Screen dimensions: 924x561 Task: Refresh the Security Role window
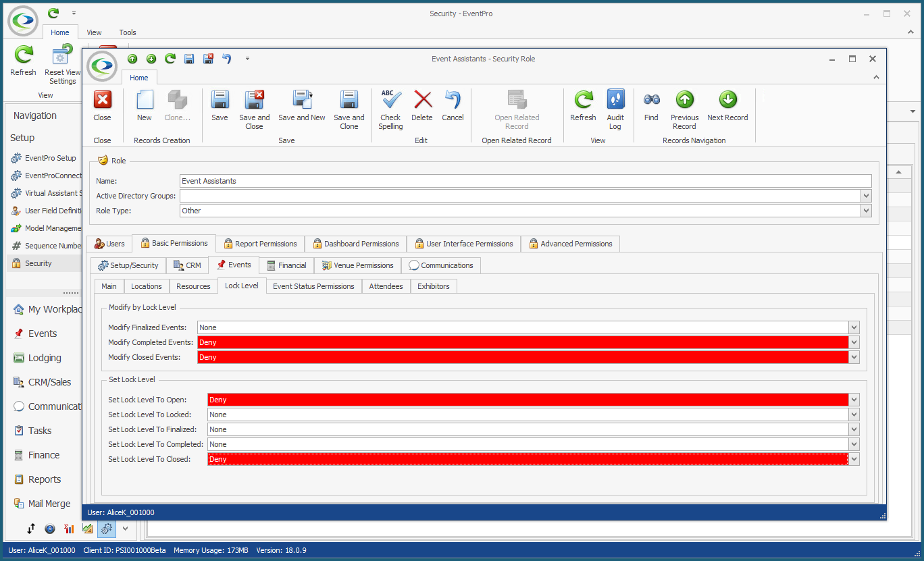point(583,107)
